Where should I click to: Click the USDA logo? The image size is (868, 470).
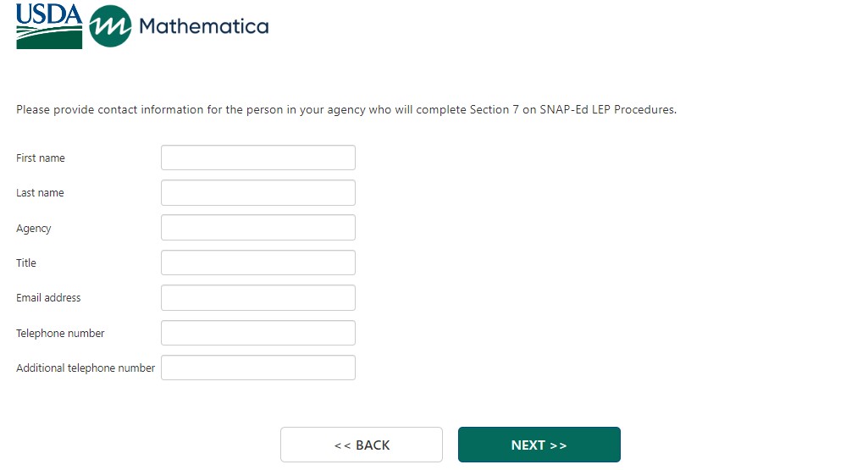point(49,25)
